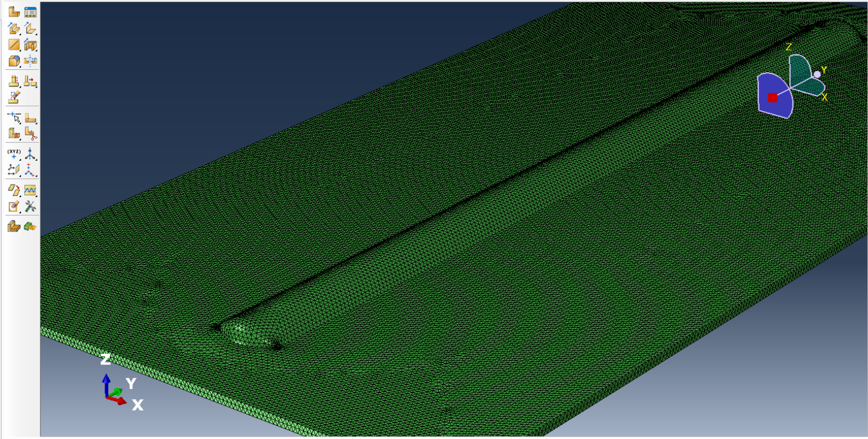868x439 pixels.
Task: Select the Create Mirror tool
Action: (31, 60)
